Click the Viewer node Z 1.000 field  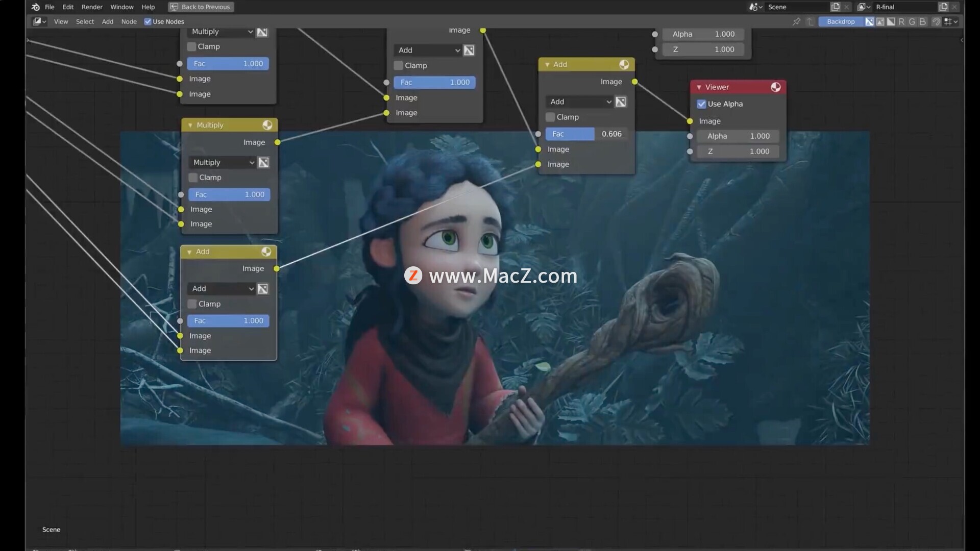tap(739, 152)
